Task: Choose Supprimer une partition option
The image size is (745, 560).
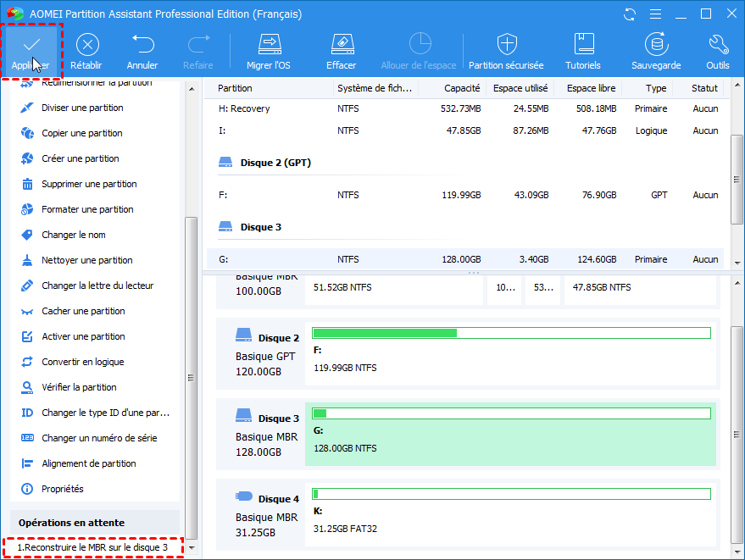Action: 89,184
